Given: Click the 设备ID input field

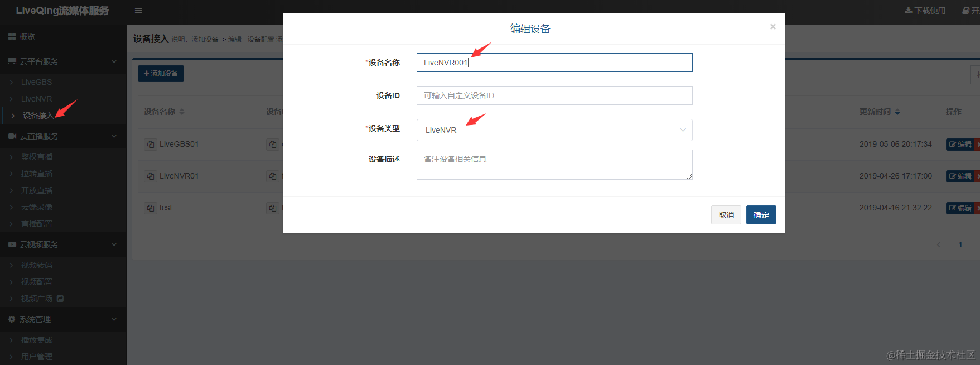Looking at the screenshot, I should tap(554, 95).
